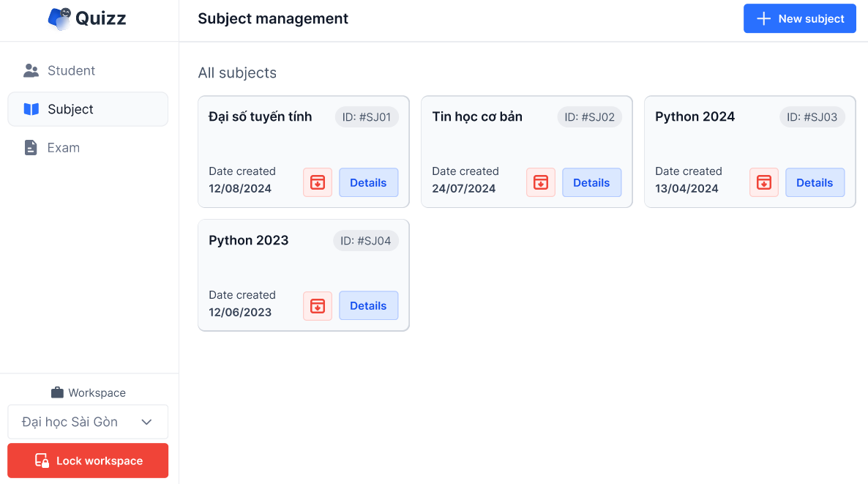Create a New subject
Image resolution: width=868 pixels, height=484 pixels.
pyautogui.click(x=799, y=19)
